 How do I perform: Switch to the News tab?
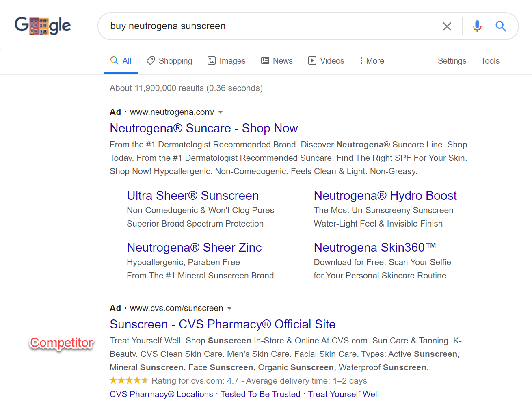click(x=277, y=61)
